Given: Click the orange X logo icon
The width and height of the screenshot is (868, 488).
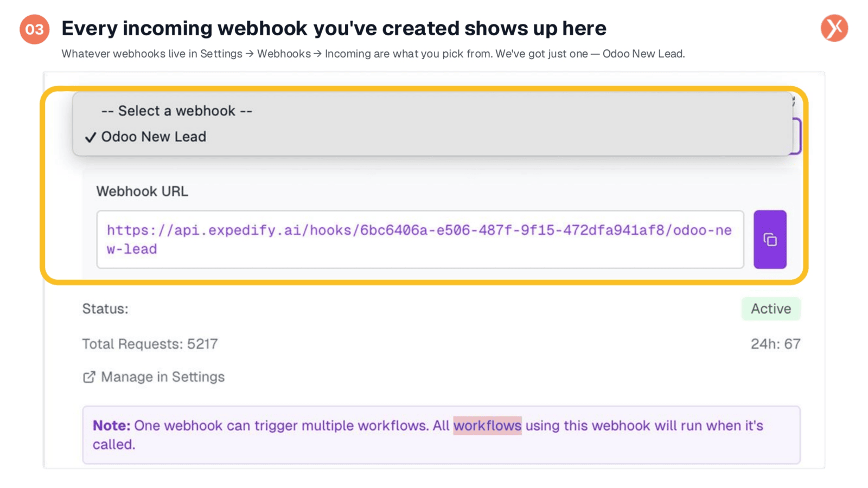Looking at the screenshot, I should pos(834,28).
